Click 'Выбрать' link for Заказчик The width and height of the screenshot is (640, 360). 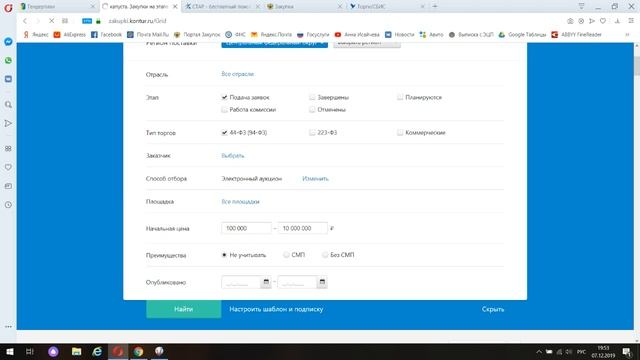[x=233, y=156]
